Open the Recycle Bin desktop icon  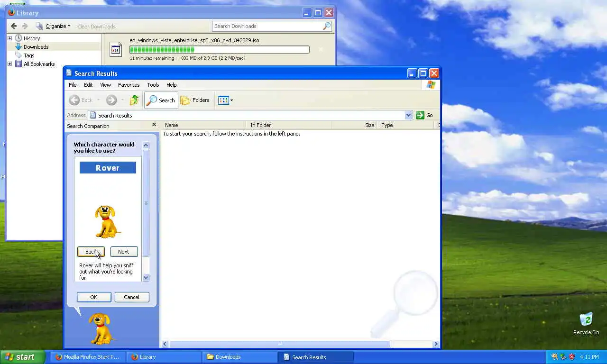tap(586, 323)
